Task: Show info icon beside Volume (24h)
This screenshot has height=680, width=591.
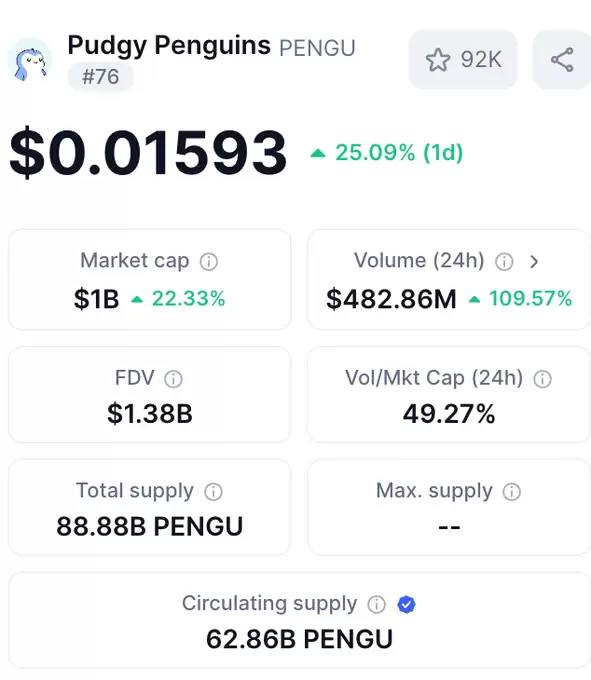Action: click(x=504, y=262)
